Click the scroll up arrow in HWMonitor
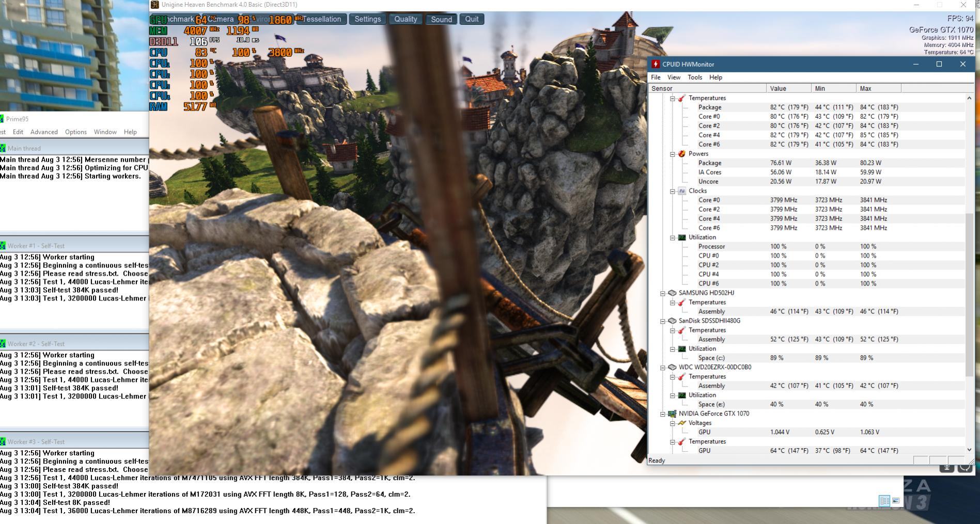980x524 pixels. 969,98
